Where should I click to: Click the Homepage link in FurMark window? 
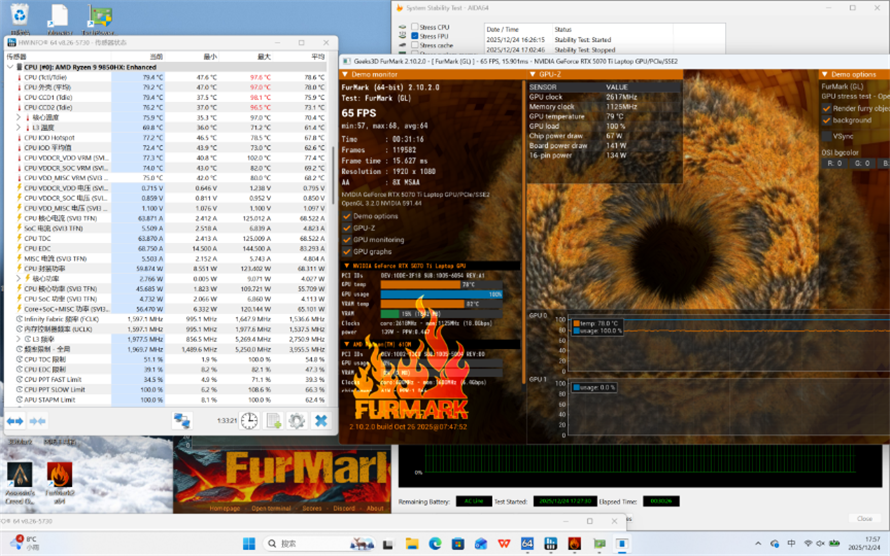225,508
